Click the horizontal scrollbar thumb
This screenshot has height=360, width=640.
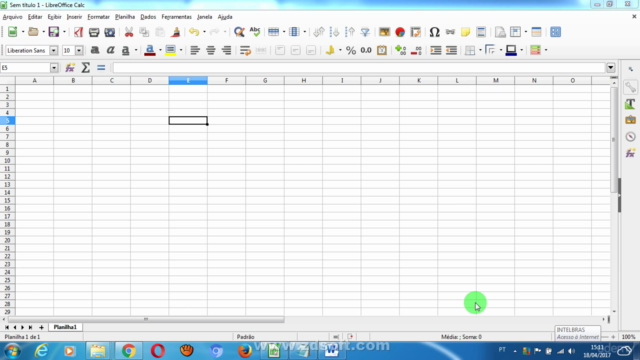[x=146, y=319]
